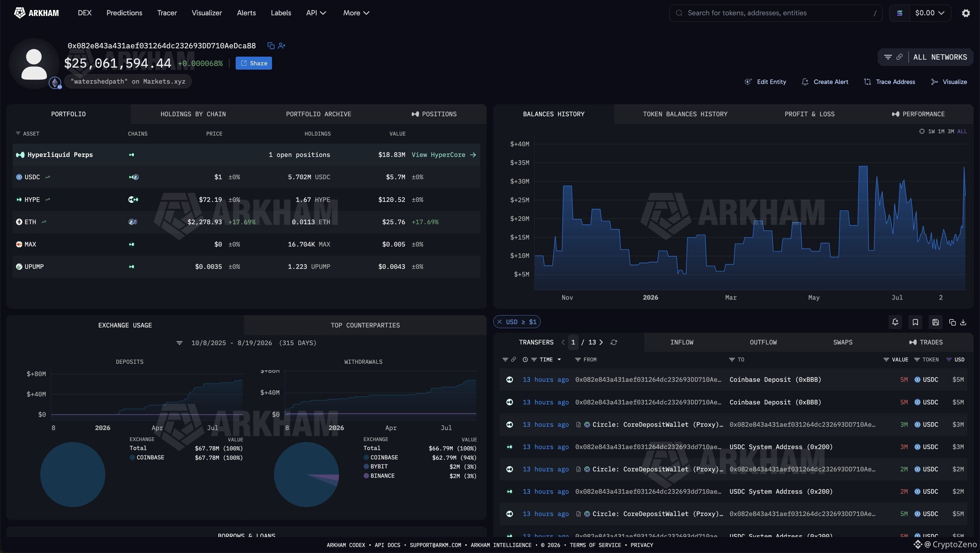The width and height of the screenshot is (980, 553).
Task: Click the USDC price chart trend icon
Action: 48,177
